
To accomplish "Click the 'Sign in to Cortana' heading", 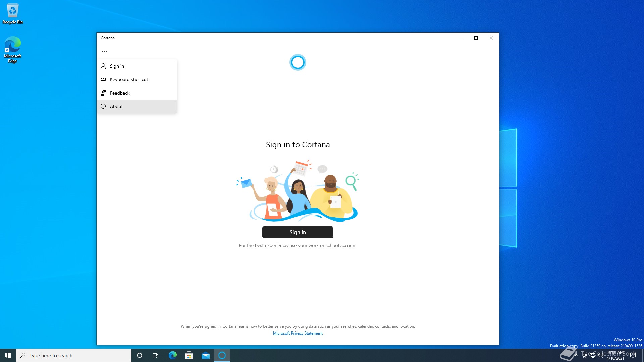I will (x=298, y=145).
